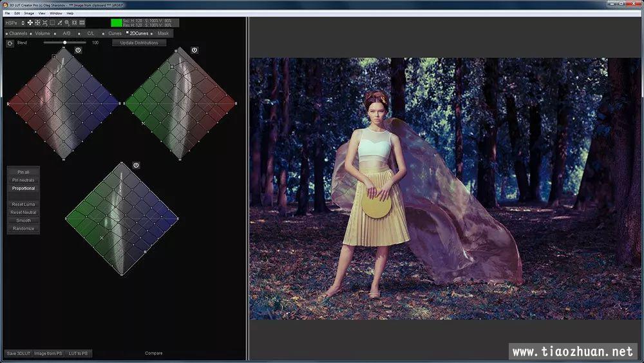Click the circular reset icon beside Blend
Viewport: 644px width, 363px height.
pos(10,43)
